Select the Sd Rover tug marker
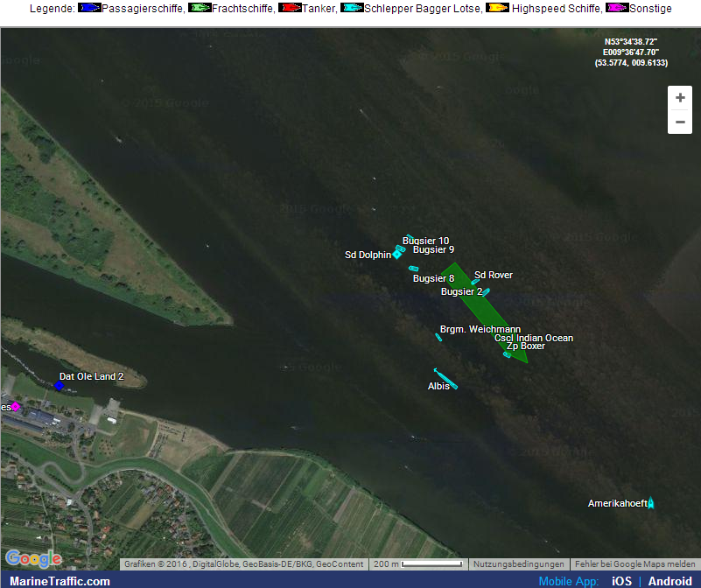The image size is (701, 588). coord(475,282)
